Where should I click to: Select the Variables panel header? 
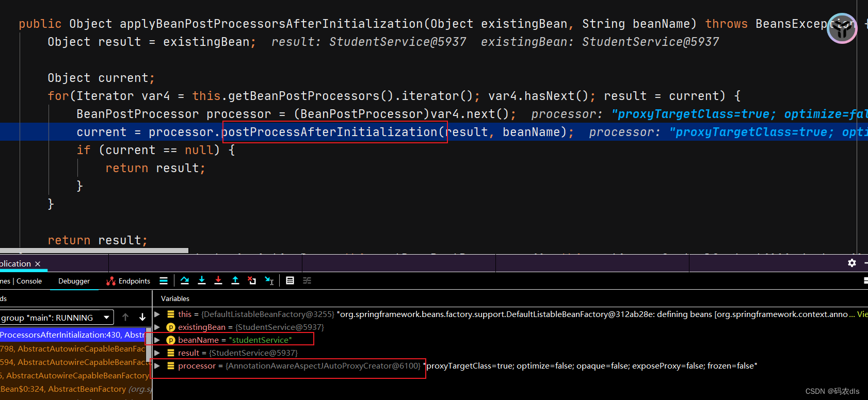(175, 298)
